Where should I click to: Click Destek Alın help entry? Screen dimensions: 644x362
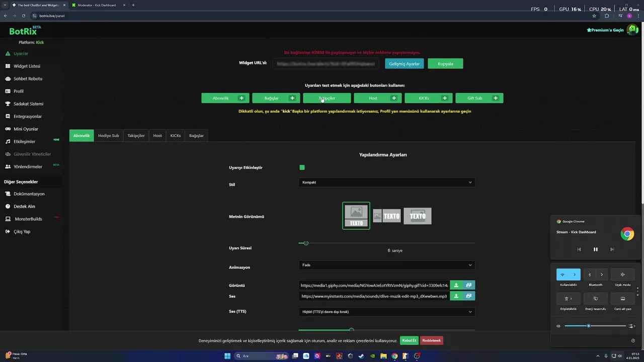pyautogui.click(x=24, y=206)
